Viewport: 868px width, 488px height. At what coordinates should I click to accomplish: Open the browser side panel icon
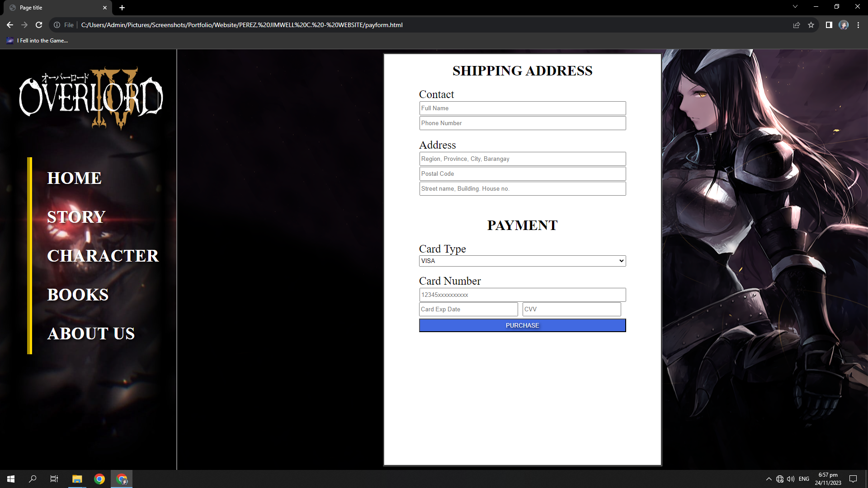(829, 25)
